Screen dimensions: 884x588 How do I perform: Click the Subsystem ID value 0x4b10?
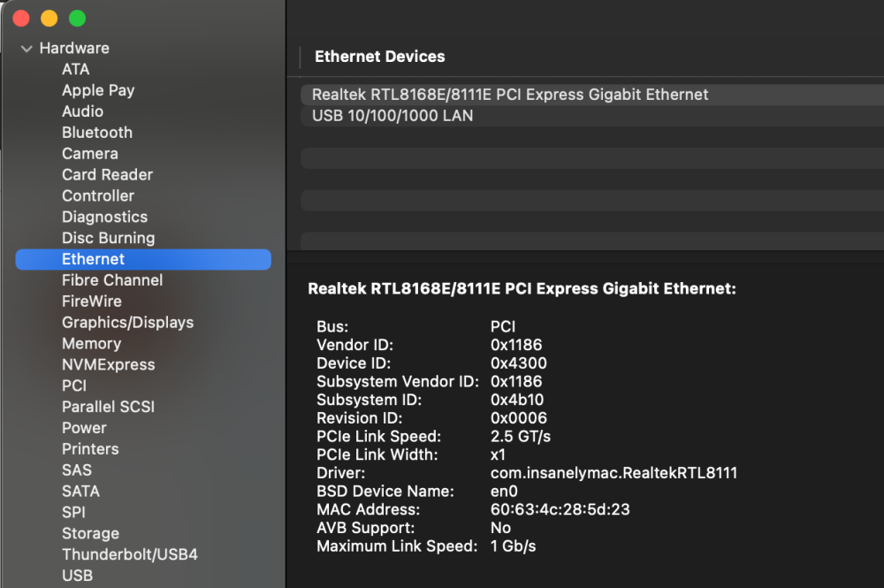coord(517,400)
